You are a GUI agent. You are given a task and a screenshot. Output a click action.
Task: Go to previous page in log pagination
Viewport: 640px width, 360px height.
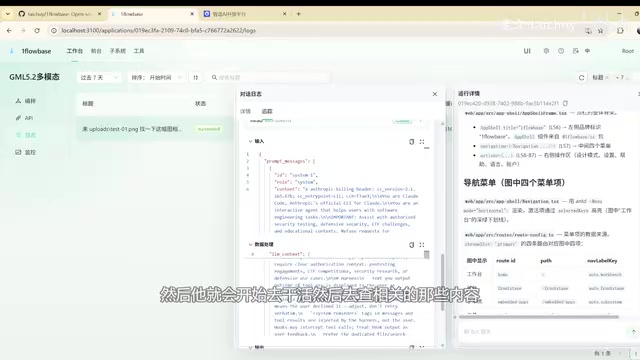(x=620, y=353)
